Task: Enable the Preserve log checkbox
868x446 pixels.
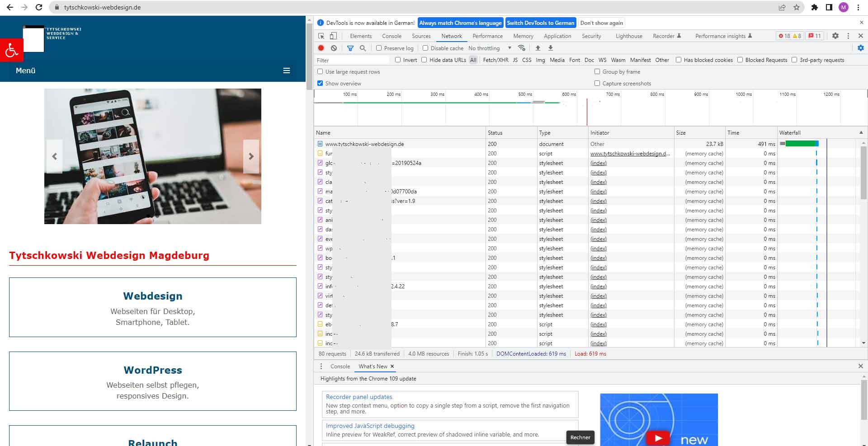Action: point(379,48)
